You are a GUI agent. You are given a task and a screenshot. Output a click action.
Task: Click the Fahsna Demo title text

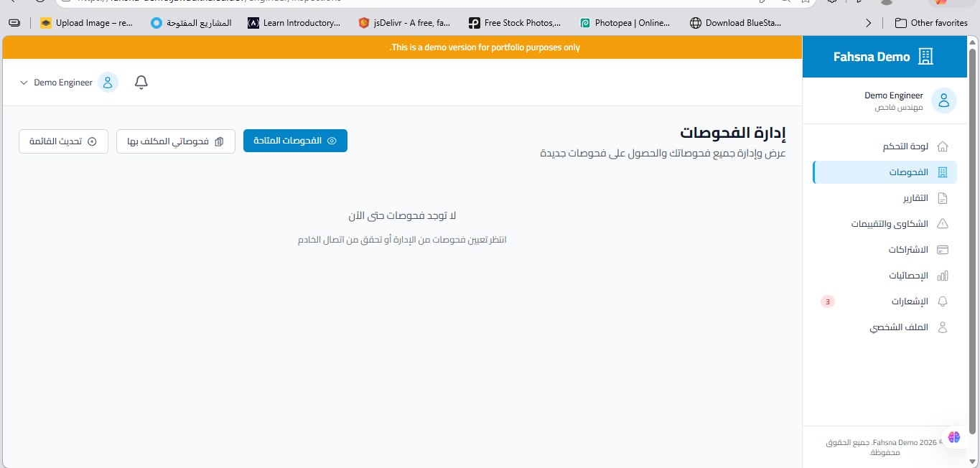click(x=872, y=57)
